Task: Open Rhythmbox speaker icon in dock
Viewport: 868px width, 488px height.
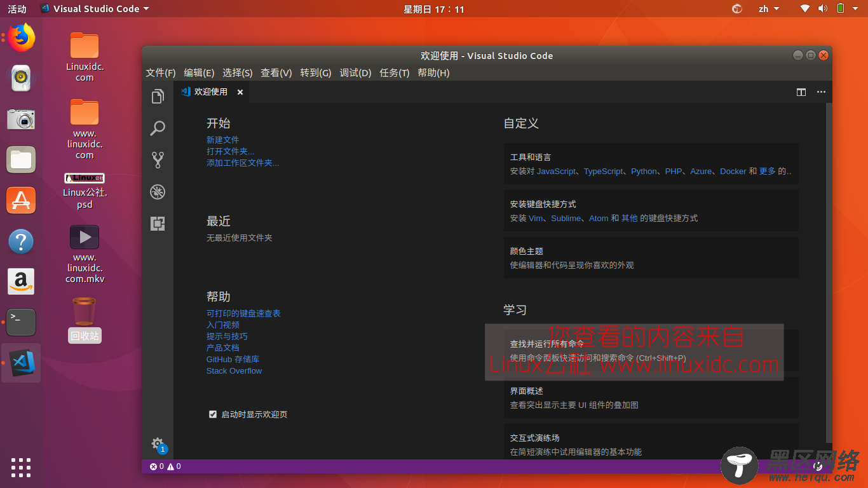Action: [21, 78]
